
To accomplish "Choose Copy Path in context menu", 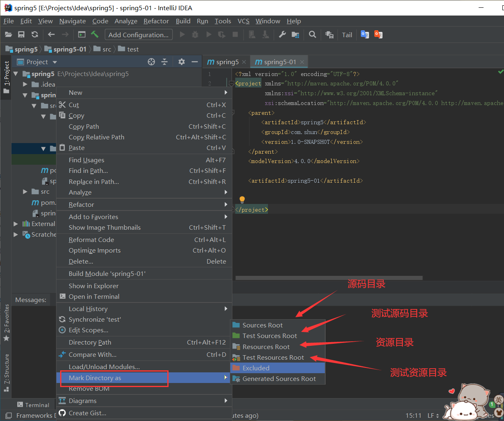I will click(144, 126).
